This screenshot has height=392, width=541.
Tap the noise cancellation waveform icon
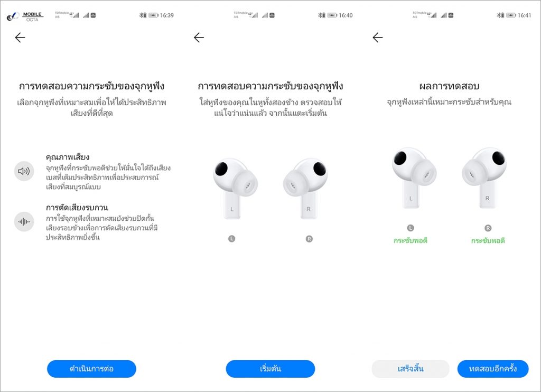click(x=24, y=221)
